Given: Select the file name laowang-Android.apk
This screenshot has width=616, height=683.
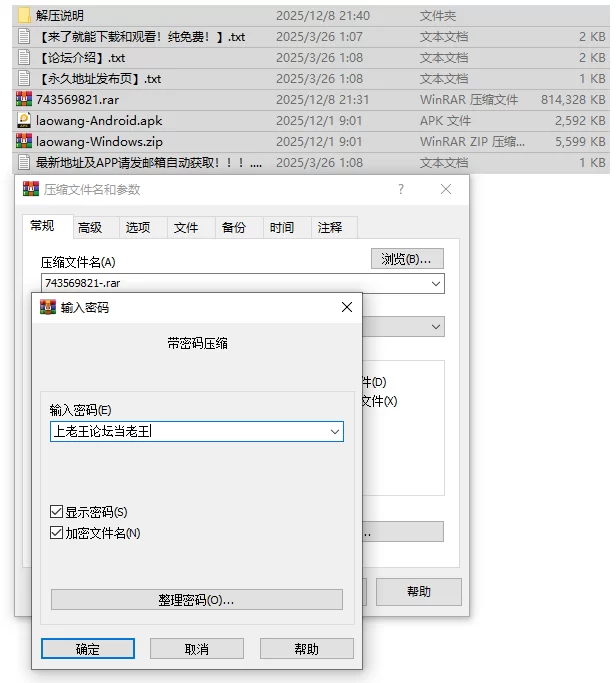Looking at the screenshot, I should [99, 121].
